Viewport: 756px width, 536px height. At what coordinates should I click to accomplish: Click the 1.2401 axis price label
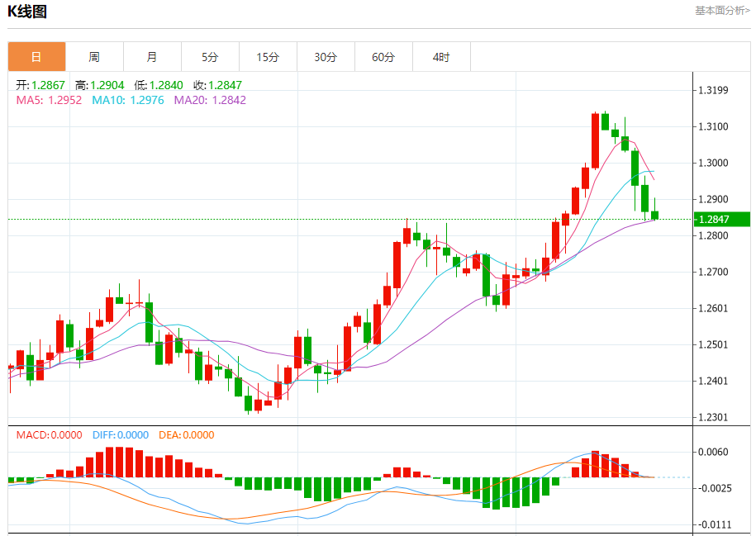[714, 382]
